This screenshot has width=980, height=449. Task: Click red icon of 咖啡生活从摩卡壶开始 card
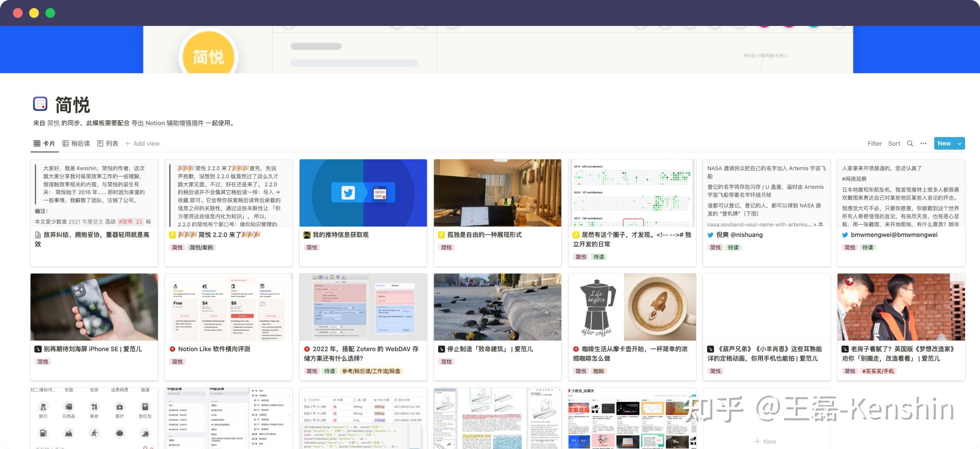(x=576, y=349)
